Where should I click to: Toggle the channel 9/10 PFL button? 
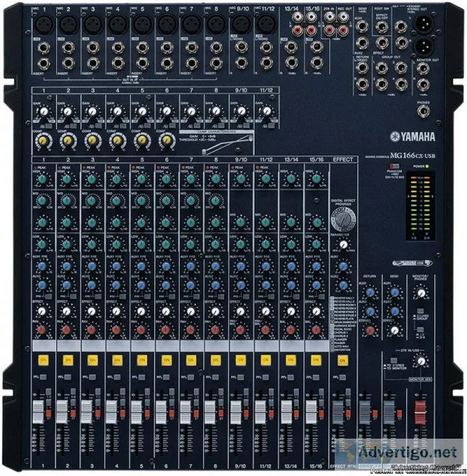241,377
